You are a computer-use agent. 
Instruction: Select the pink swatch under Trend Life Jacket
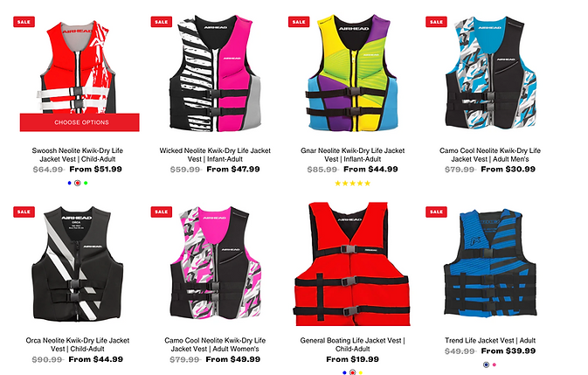[495, 365]
